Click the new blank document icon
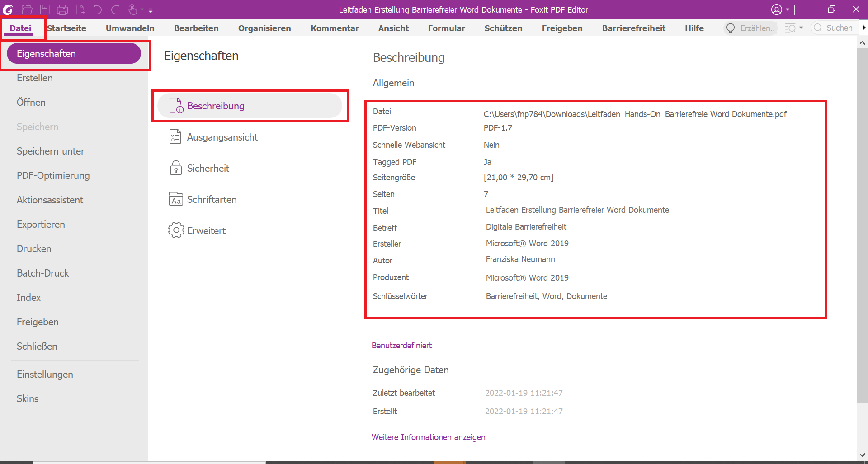The width and height of the screenshot is (868, 464). [80, 9]
